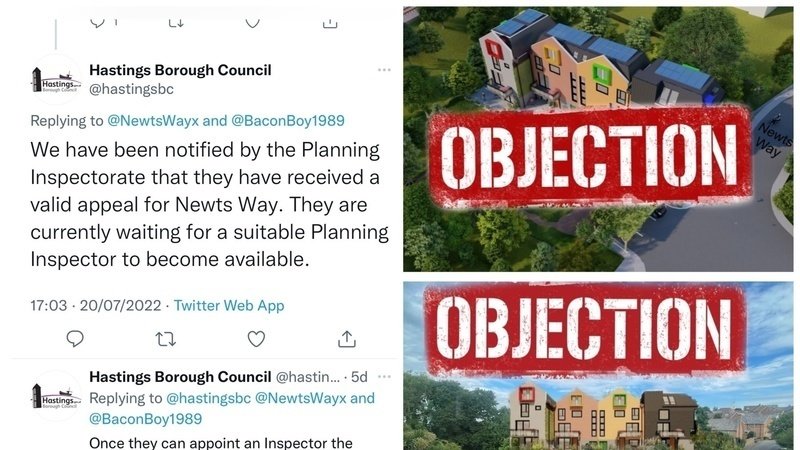Viewport: 800px width, 450px height.
Task: Retweet the partially visible top tweet
Action: coord(176,22)
